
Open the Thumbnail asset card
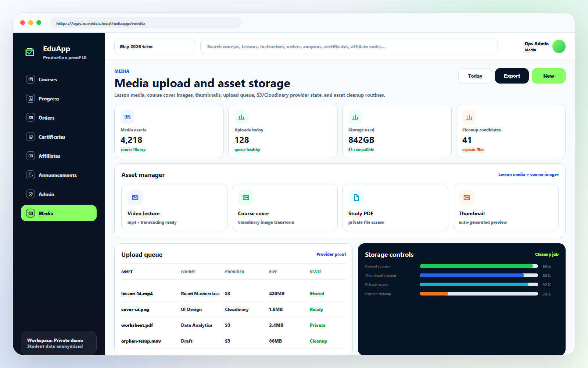[x=506, y=207]
